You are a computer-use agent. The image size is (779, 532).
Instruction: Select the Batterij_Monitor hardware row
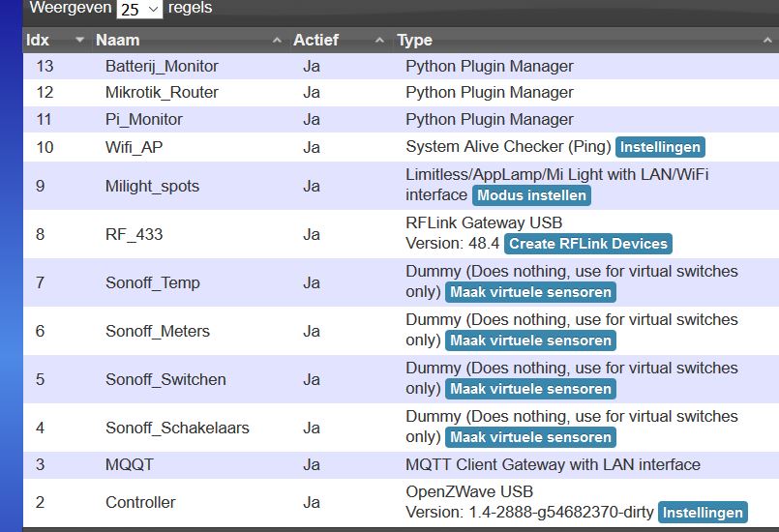[162, 67]
